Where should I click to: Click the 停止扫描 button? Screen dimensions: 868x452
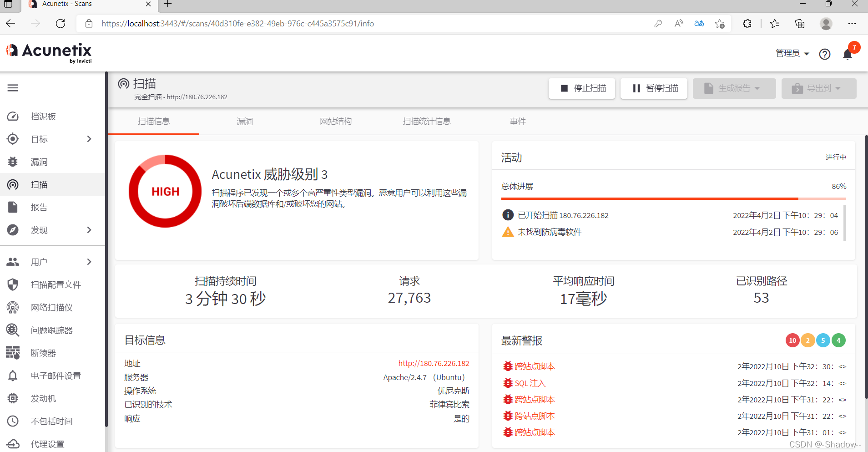(582, 88)
